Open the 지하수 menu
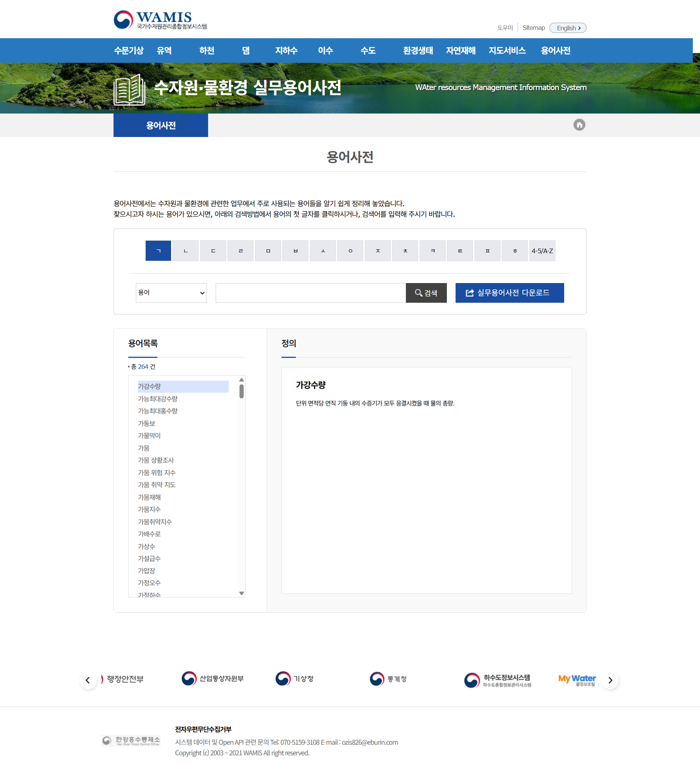700x775 pixels. [286, 50]
